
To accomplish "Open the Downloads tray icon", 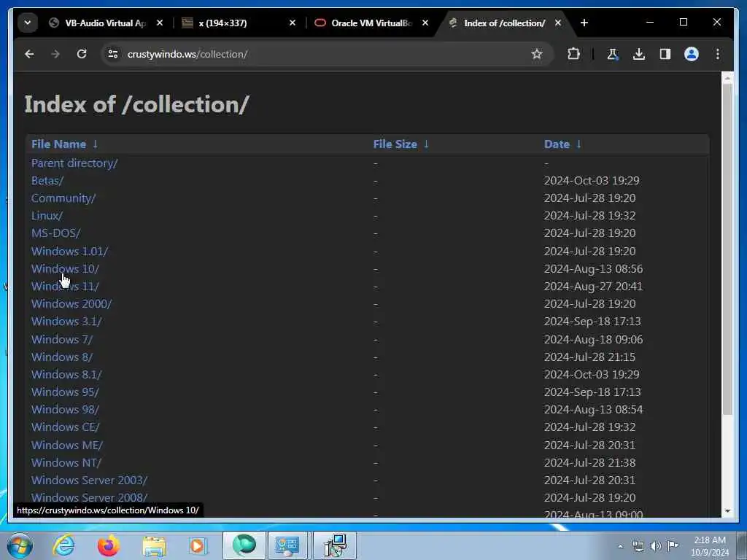I will pos(639,54).
